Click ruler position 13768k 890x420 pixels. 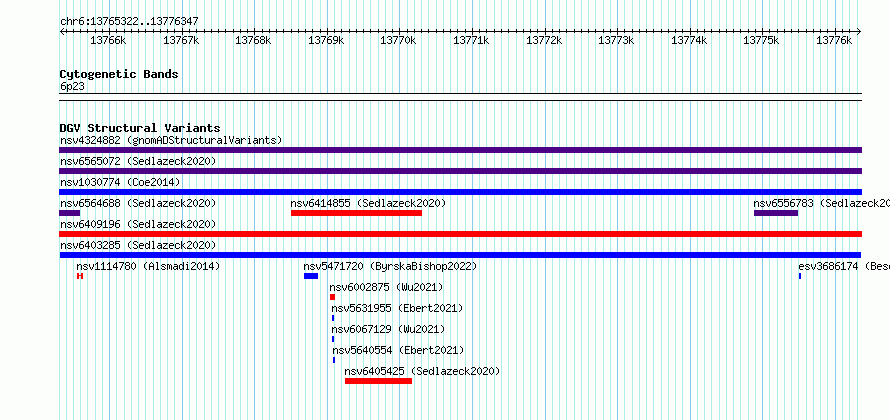[x=253, y=40]
